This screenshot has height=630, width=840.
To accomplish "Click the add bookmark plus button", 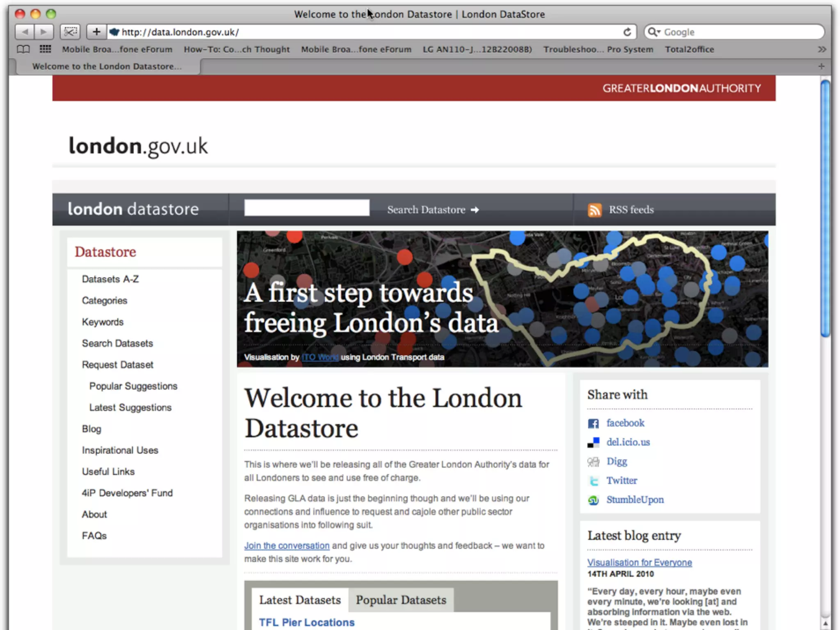I will pos(96,32).
